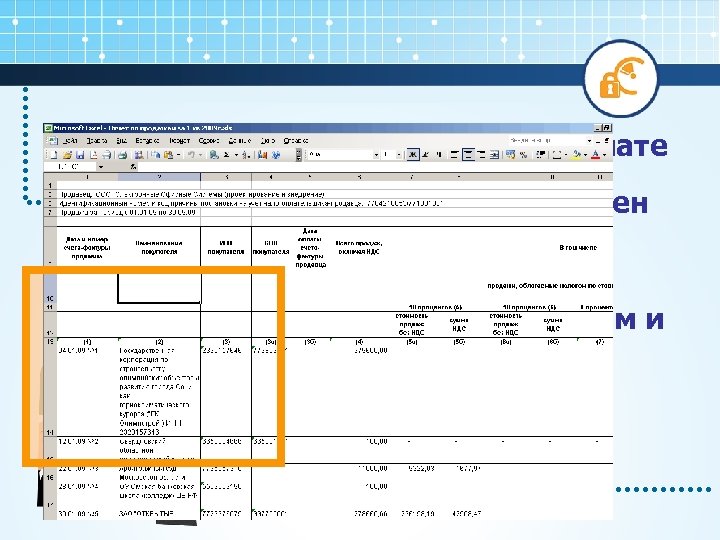Expand the AutoSum functions dropdown arrow
Screen dimensions: 720x540
[x=236, y=155]
